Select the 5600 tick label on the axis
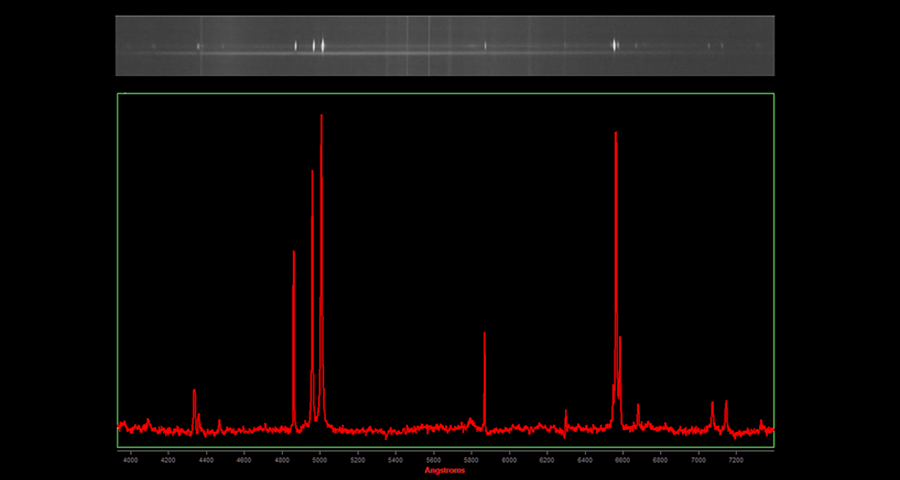Viewport: 900px width, 480px height. point(433,460)
